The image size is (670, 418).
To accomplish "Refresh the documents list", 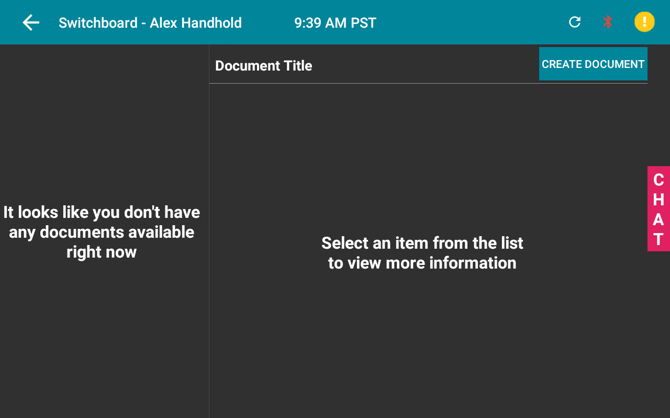I will coord(575,22).
